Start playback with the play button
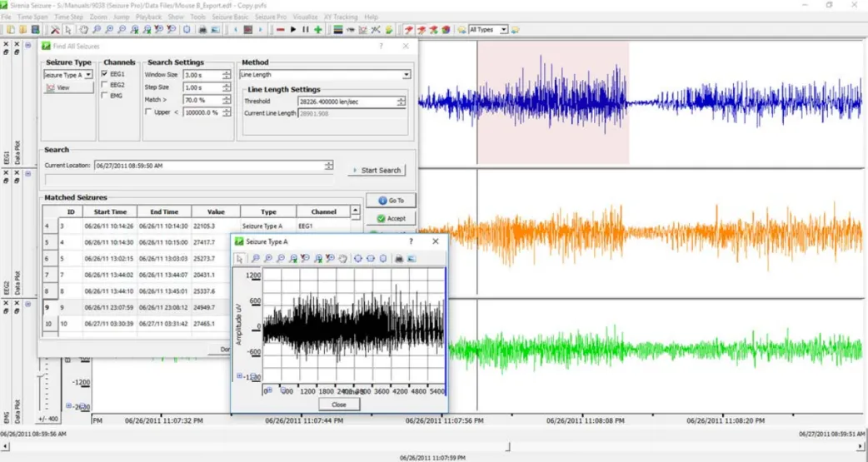The height and width of the screenshot is (462, 868). coord(293,30)
